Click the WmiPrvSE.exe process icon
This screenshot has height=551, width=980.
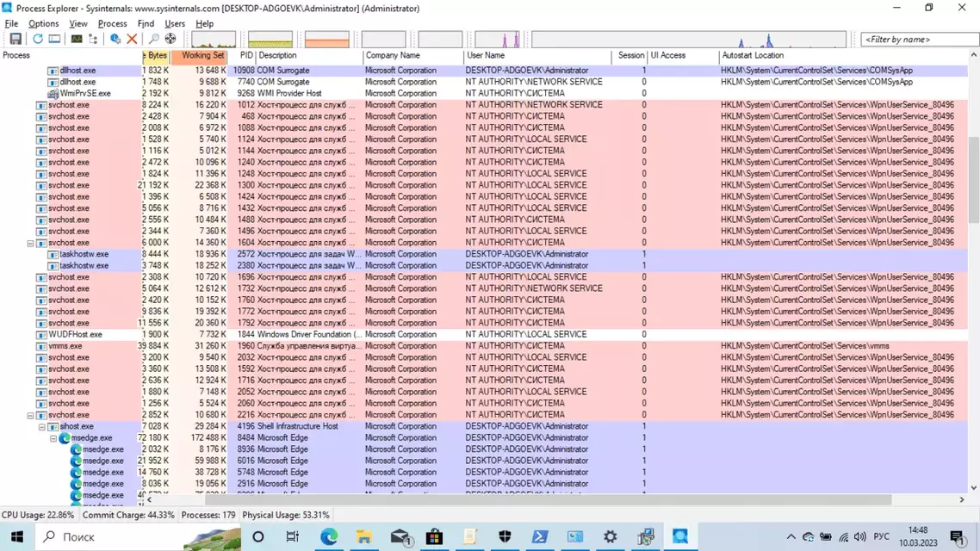coord(53,94)
